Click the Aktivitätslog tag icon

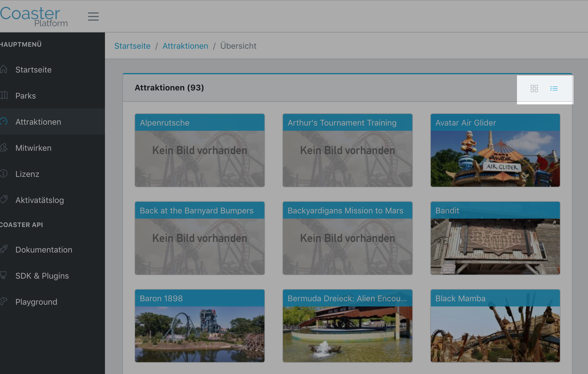pos(3,200)
